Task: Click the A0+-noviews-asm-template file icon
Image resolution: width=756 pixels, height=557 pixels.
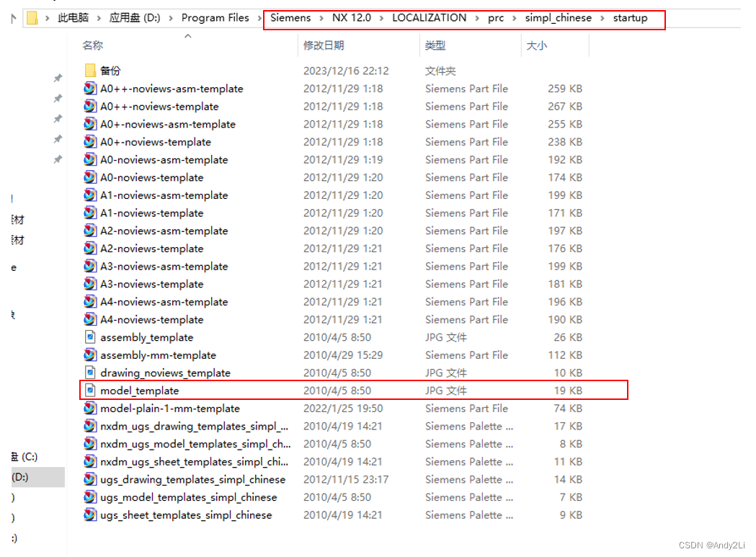Action: point(89,125)
